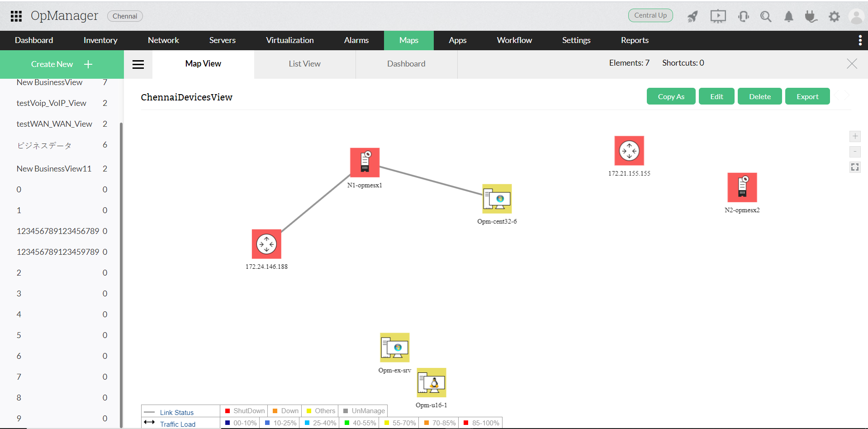Open the Settings menu

coord(576,40)
